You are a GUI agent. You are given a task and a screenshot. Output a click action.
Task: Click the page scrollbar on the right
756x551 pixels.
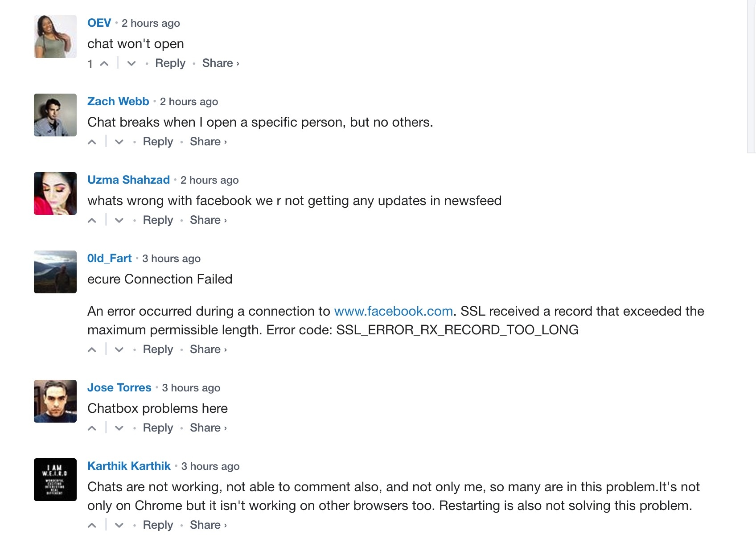pos(751,76)
